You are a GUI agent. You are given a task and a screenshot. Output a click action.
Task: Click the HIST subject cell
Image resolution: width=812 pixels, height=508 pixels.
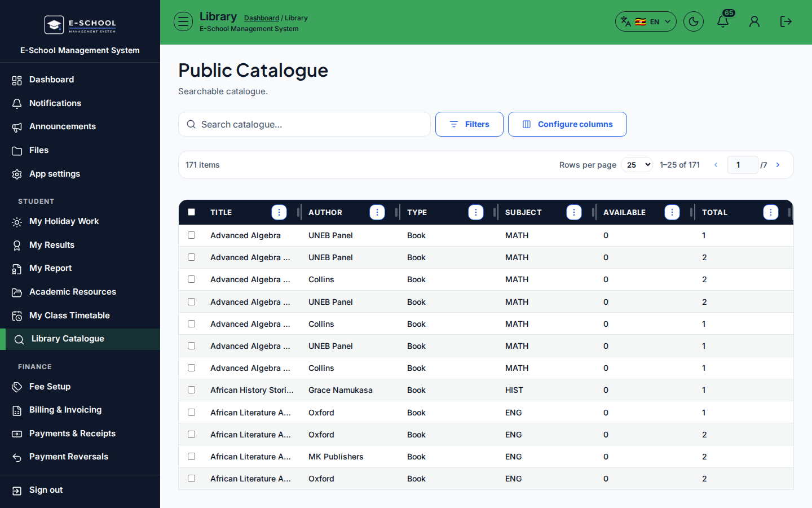click(514, 390)
